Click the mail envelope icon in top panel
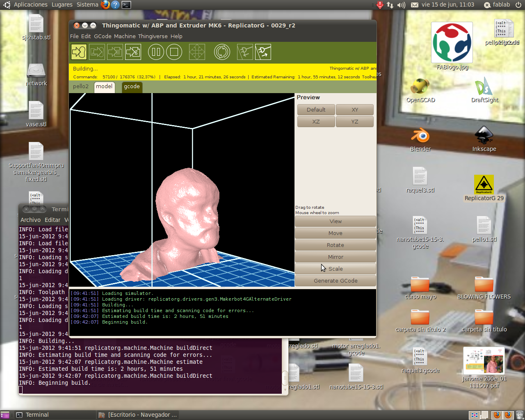525x420 pixels. coord(415,5)
